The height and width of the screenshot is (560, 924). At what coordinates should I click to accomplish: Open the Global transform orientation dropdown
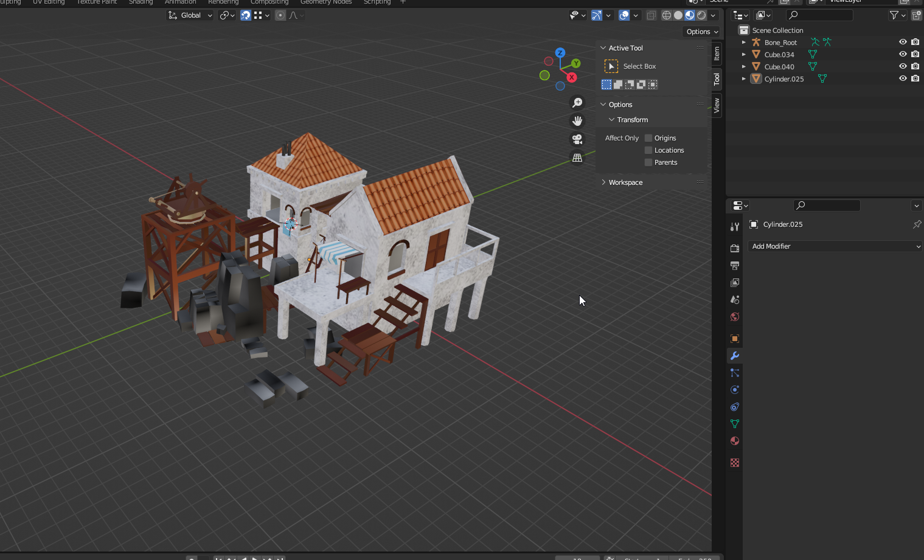tap(190, 15)
